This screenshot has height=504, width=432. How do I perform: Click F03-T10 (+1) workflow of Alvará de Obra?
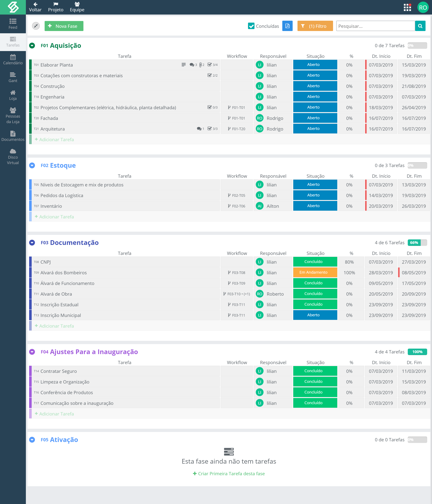tap(237, 294)
